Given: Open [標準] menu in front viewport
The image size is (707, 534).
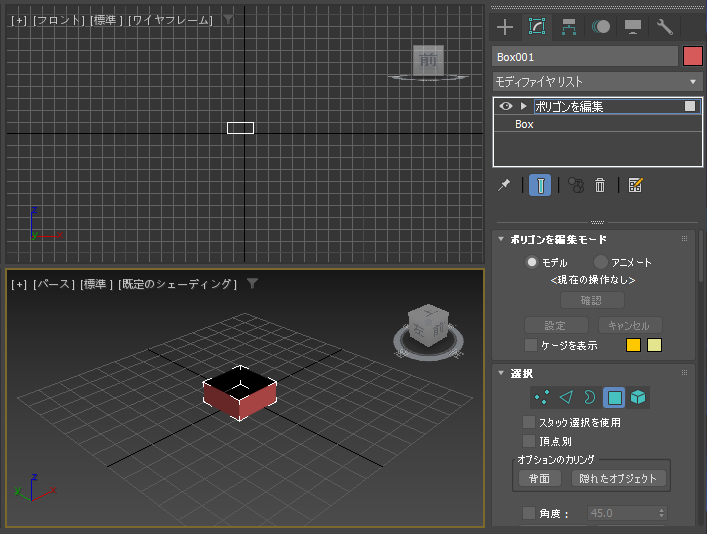Looking at the screenshot, I should tap(106, 20).
